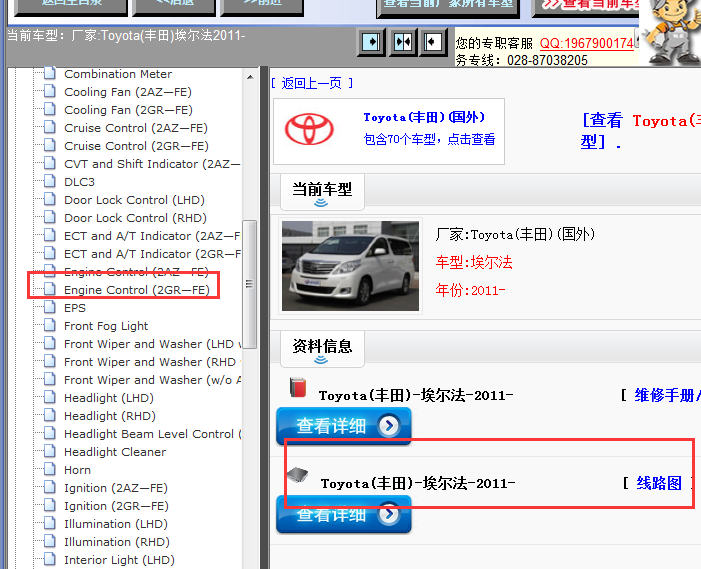The image size is (701, 569).
Task: Open Front Wiper and Washer (LHD) entry
Action: click(152, 344)
